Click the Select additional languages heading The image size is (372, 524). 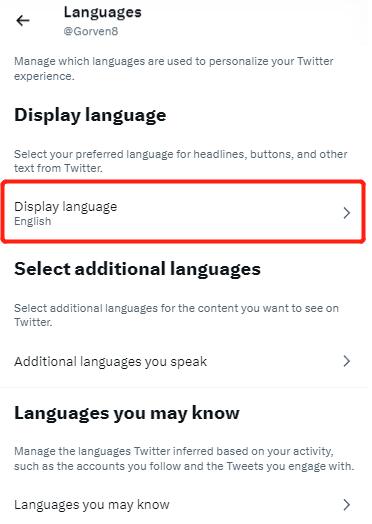pos(137,269)
